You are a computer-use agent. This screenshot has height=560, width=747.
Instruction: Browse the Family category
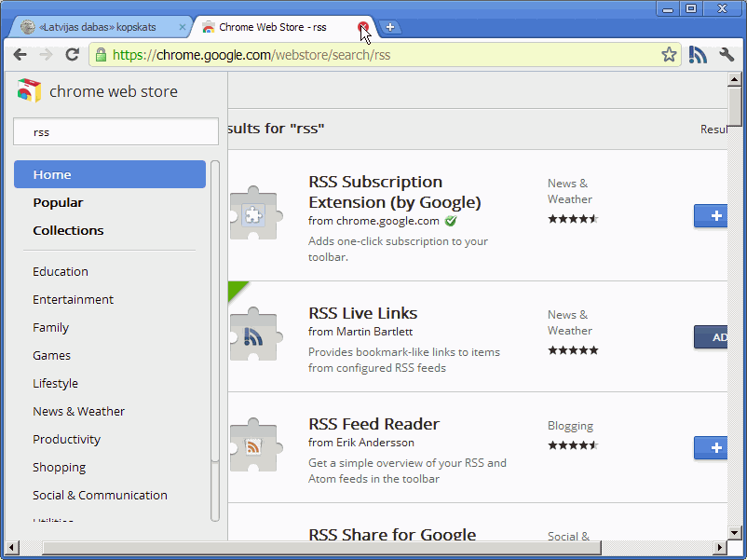(x=50, y=327)
